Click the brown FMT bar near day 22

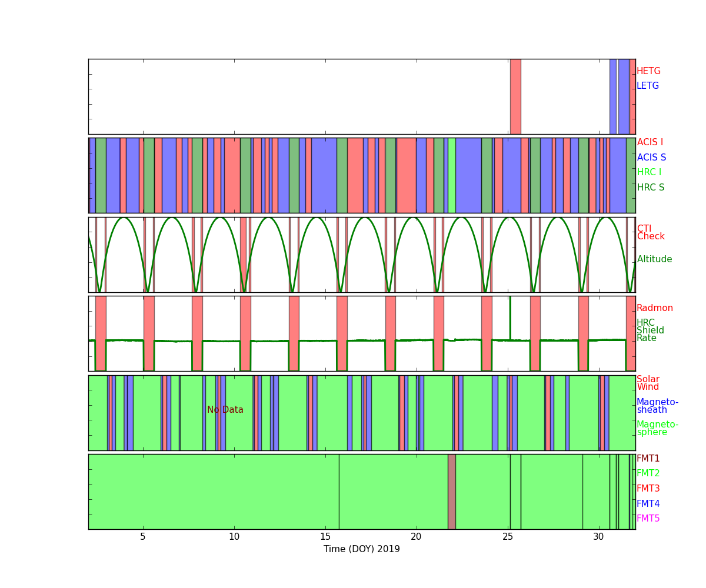coord(451,492)
